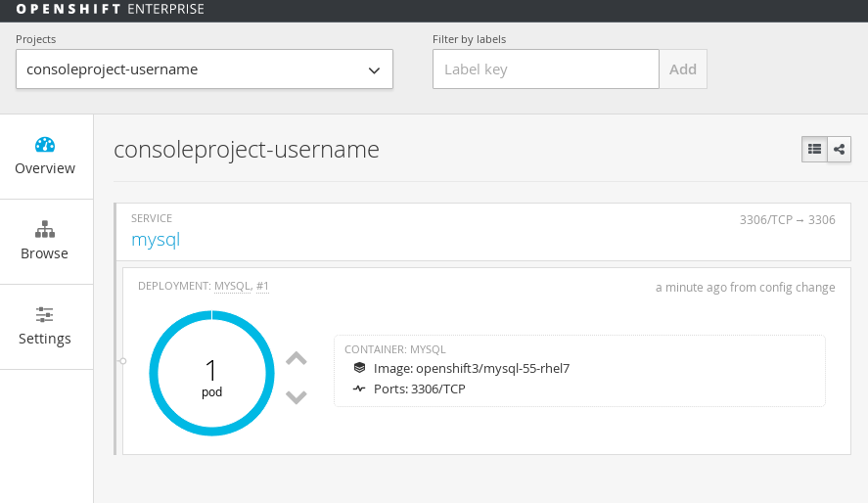868x503 pixels.
Task: Switch to topology share view icon
Action: [840, 149]
